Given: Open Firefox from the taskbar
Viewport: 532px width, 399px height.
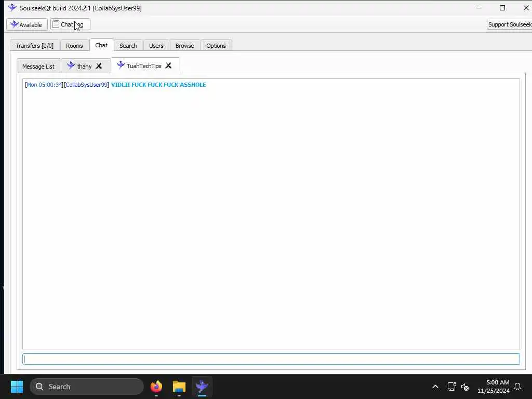Looking at the screenshot, I should tap(156, 387).
